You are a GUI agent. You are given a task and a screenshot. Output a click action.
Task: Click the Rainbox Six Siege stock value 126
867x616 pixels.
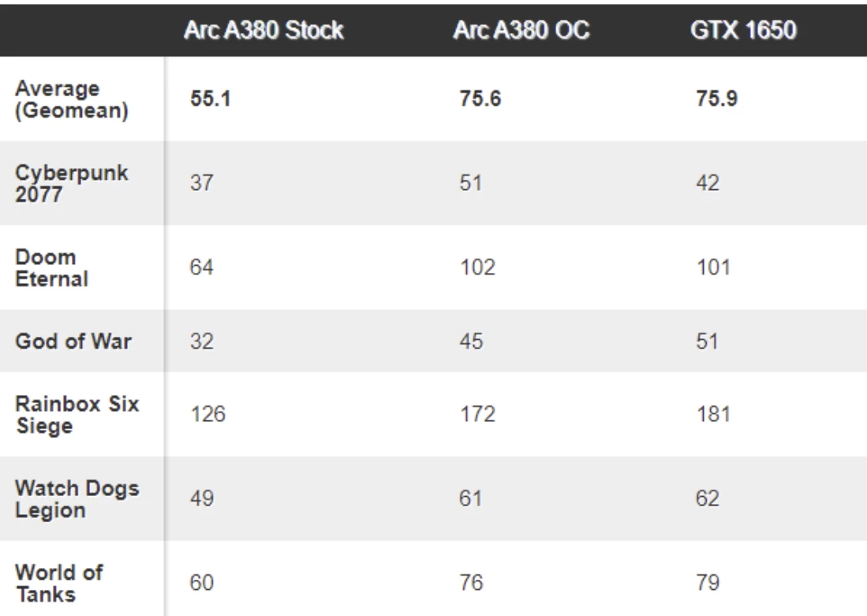(x=208, y=414)
